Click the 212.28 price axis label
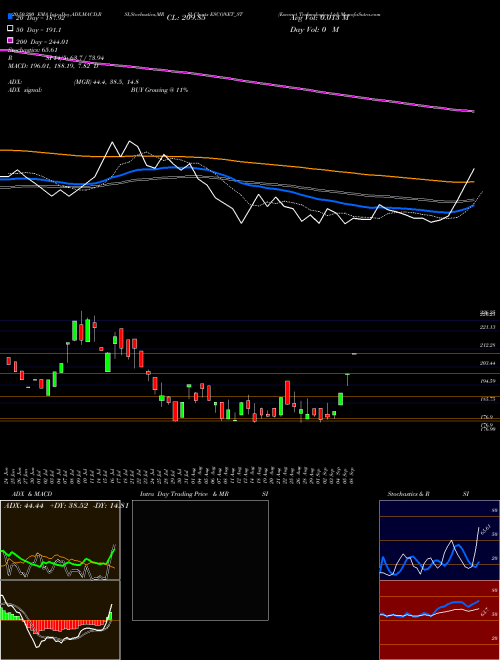The image size is (500, 660). coord(488,345)
